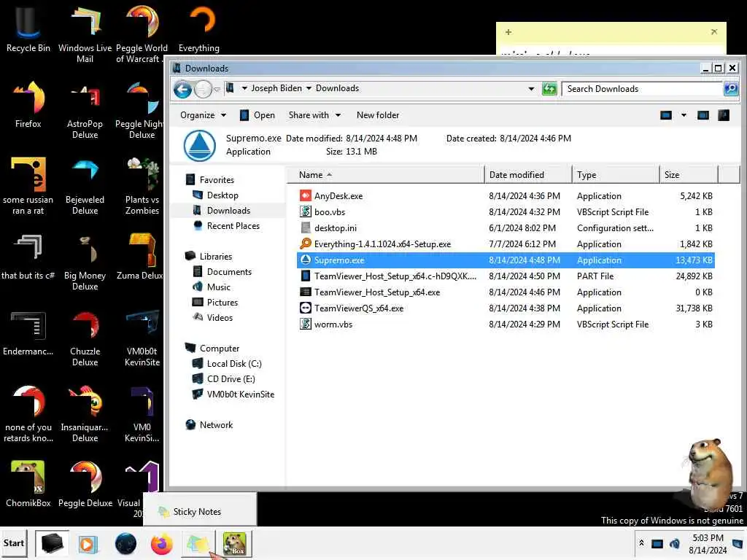The width and height of the screenshot is (747, 560).
Task: Click the Firefox icon in taskbar
Action: pyautogui.click(x=161, y=543)
